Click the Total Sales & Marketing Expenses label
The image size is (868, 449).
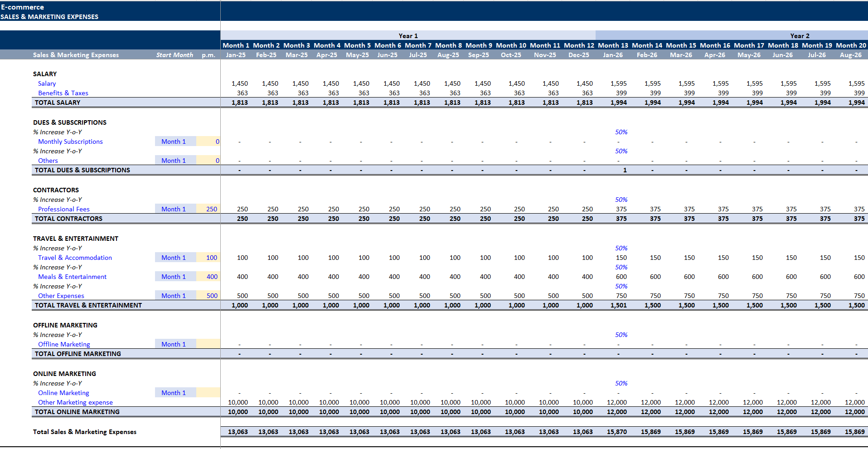pos(85,432)
